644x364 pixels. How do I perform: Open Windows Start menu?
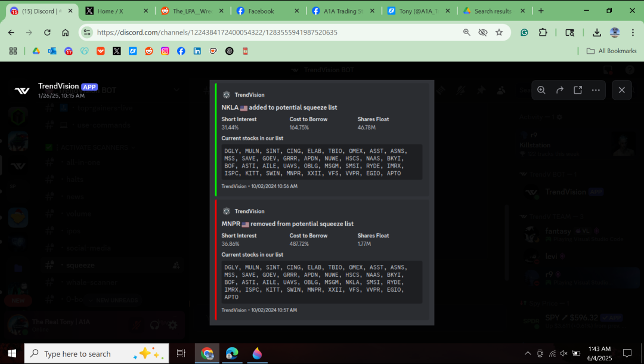point(12,353)
